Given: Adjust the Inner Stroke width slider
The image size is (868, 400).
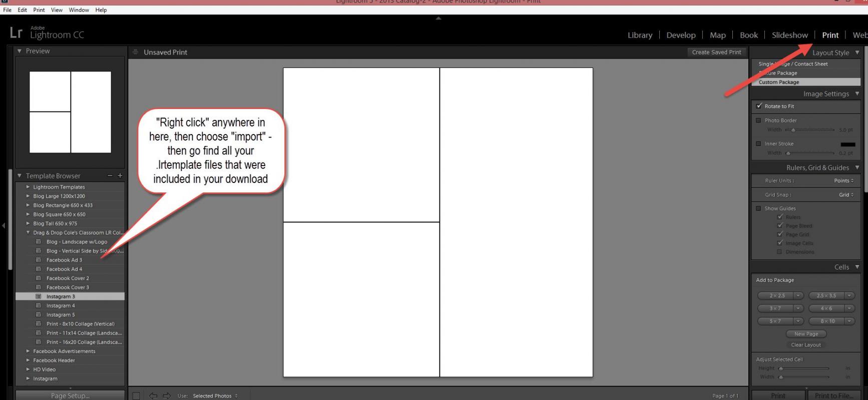Looking at the screenshot, I should pos(788,153).
